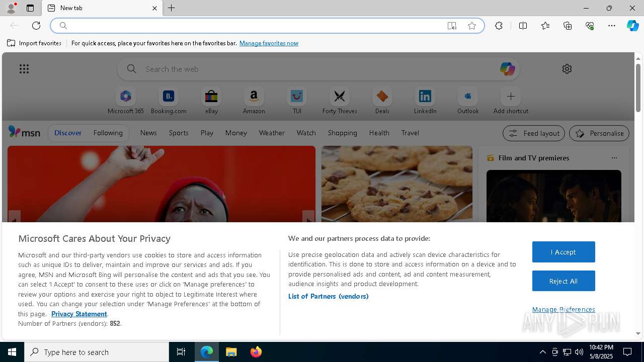Open the Watch section
This screenshot has height=362, width=644.
[x=306, y=133]
